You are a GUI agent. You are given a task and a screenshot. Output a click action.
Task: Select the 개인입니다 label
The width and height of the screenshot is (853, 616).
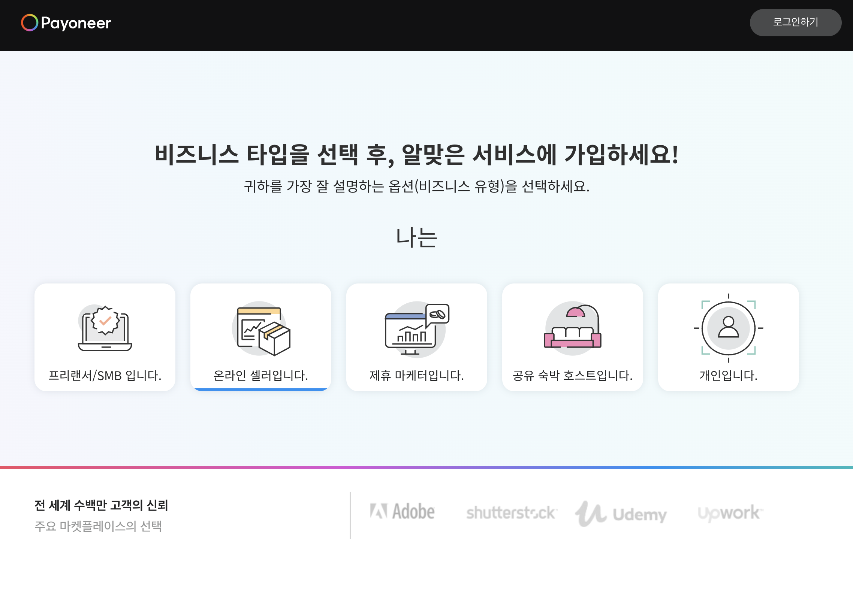(x=728, y=375)
